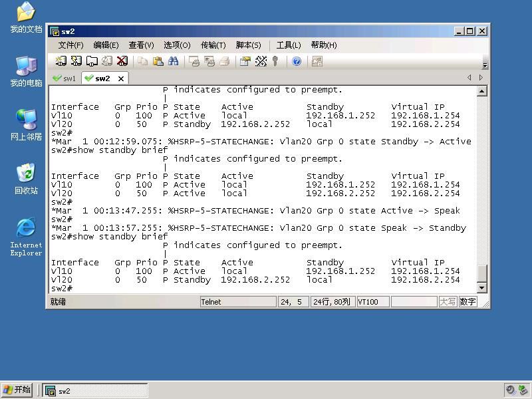Minimize the sw2 window
The height and width of the screenshot is (399, 532).
pyautogui.click(x=459, y=31)
